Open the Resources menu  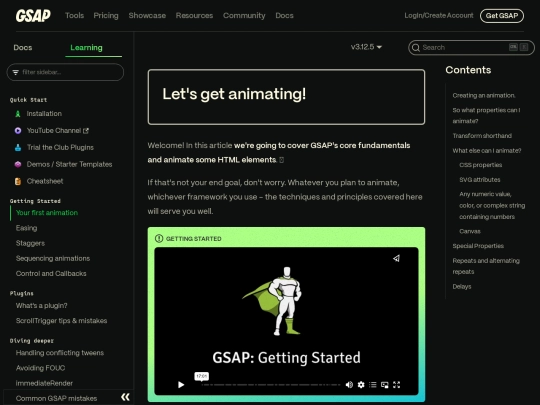194,15
